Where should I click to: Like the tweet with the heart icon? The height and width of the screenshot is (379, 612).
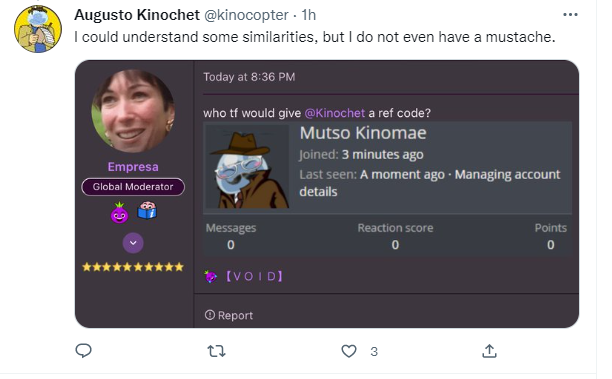pyautogui.click(x=349, y=351)
